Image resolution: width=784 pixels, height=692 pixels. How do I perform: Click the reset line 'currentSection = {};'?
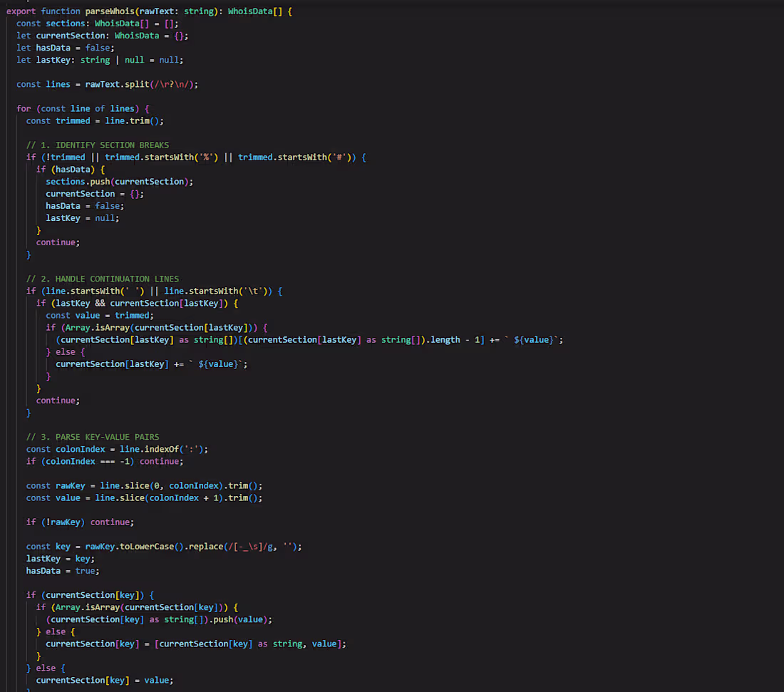(95, 194)
